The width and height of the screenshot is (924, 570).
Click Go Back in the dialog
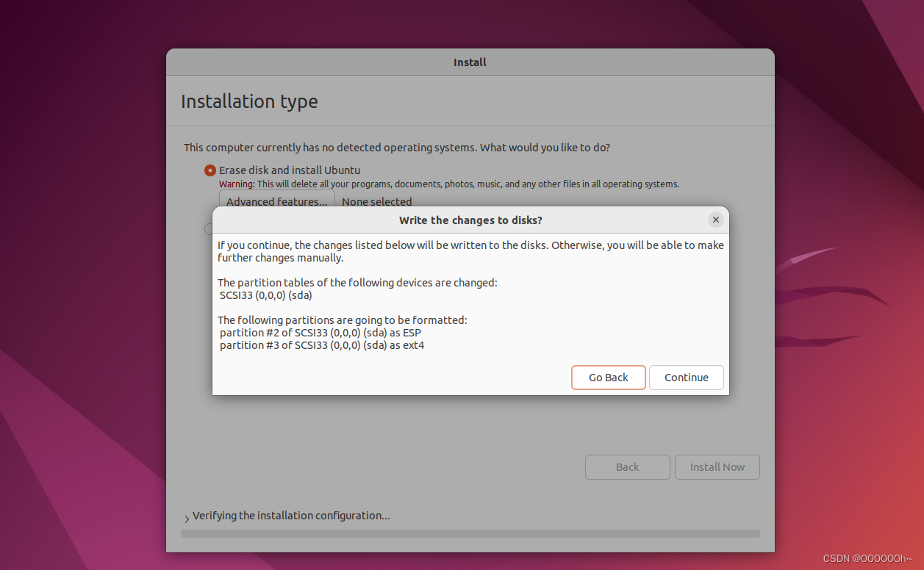point(609,378)
